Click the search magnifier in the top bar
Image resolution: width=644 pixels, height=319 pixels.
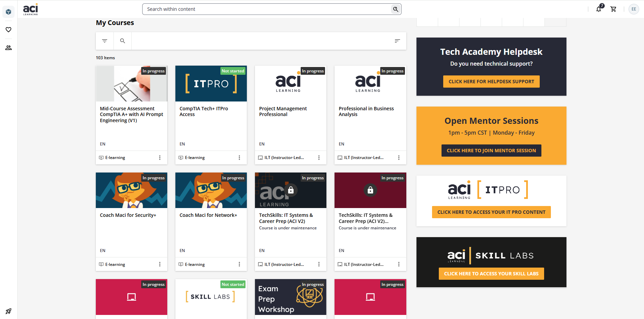(395, 9)
